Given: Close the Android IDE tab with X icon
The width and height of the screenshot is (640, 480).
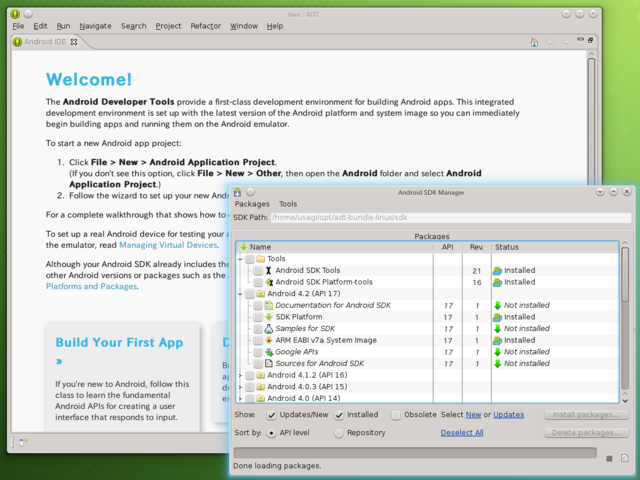Looking at the screenshot, I should coord(74,42).
